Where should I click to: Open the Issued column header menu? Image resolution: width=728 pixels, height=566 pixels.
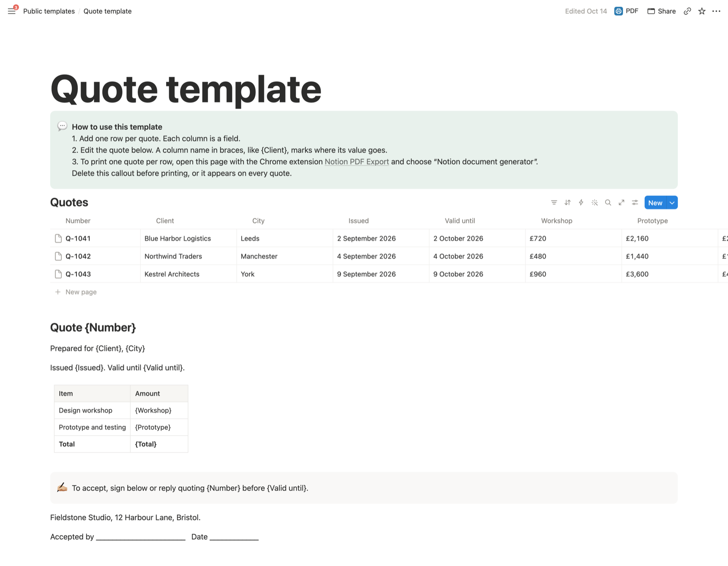click(x=359, y=221)
